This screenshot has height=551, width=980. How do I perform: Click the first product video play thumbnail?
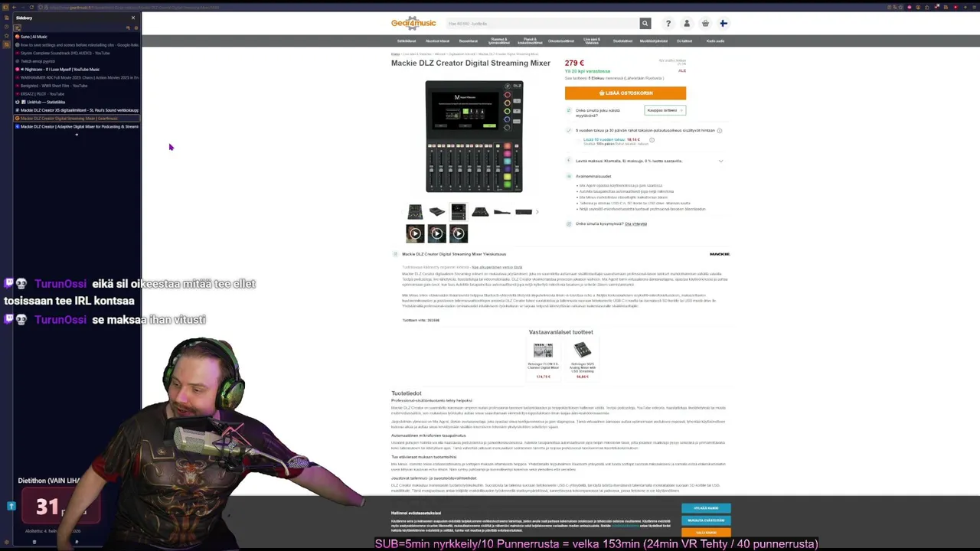click(415, 233)
